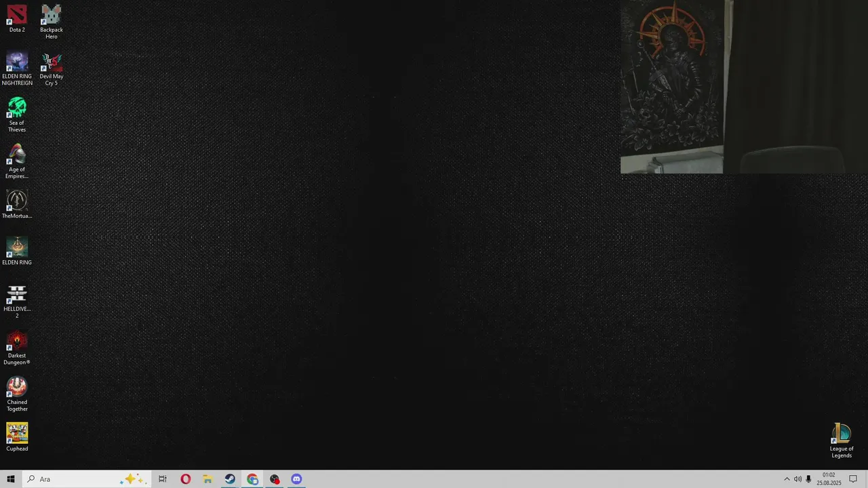
Task: Select the Age of Empires shortcut
Action: click(17, 162)
